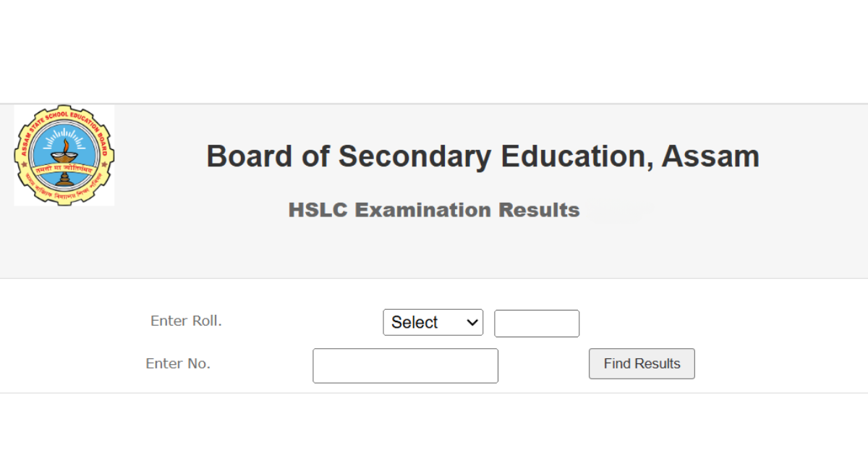868x456 pixels.
Task: Focus the small roll input beside the dropdown
Action: tap(537, 324)
